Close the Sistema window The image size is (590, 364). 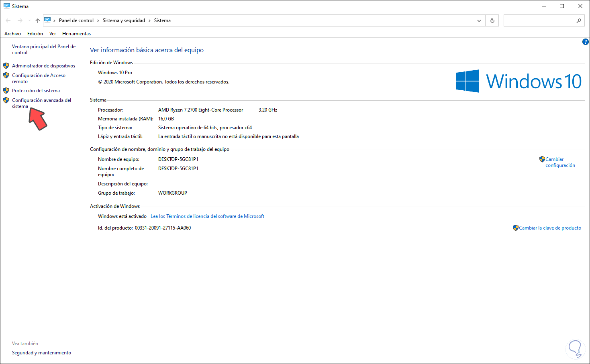(580, 6)
